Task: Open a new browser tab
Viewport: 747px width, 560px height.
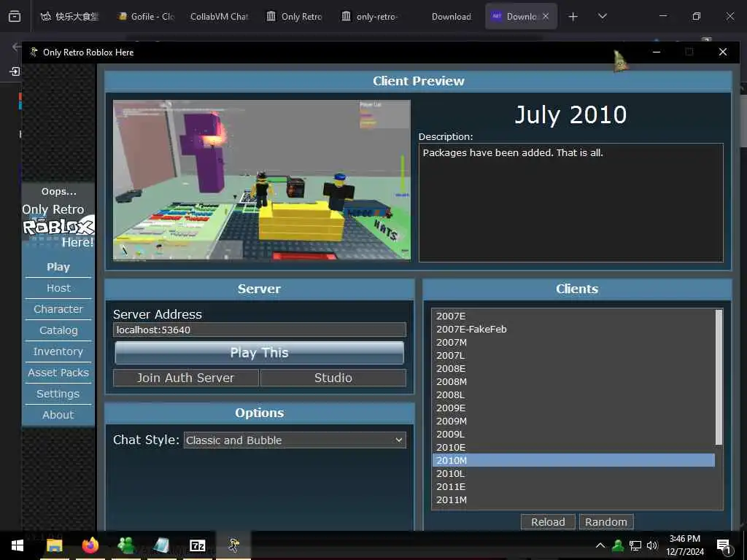Action: 573,17
